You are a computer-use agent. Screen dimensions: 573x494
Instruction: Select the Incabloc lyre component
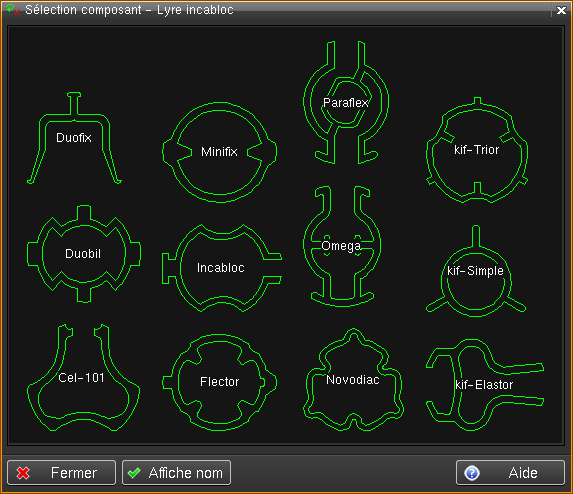221,268
